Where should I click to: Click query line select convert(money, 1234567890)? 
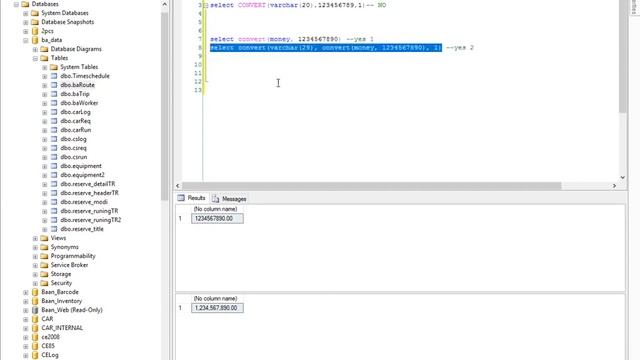coord(275,39)
